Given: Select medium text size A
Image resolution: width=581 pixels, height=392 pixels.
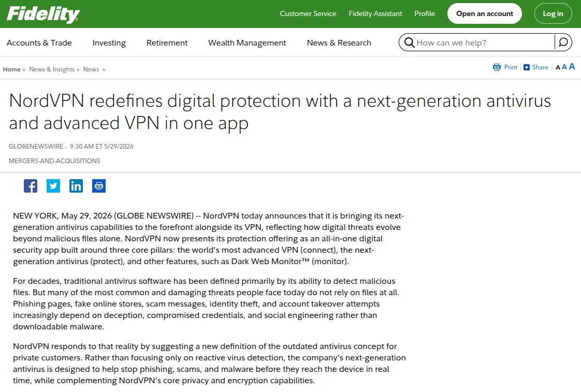Looking at the screenshot, I should 564,67.
